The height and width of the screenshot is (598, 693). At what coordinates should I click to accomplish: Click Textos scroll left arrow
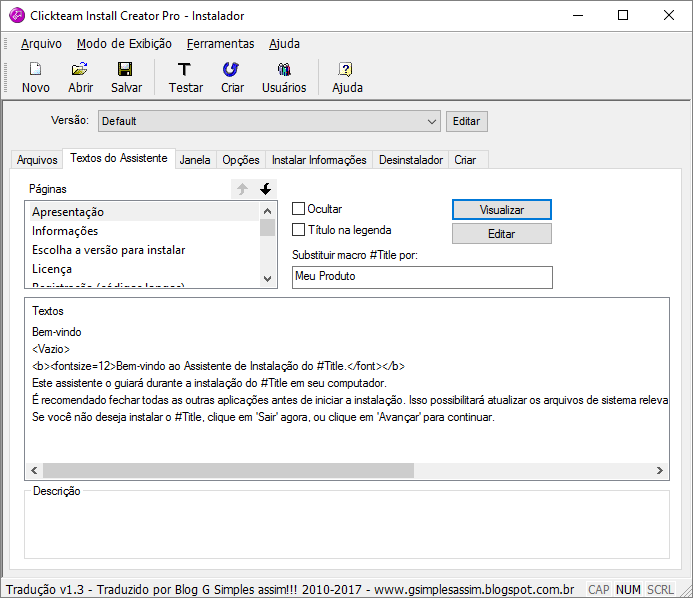coord(34,471)
